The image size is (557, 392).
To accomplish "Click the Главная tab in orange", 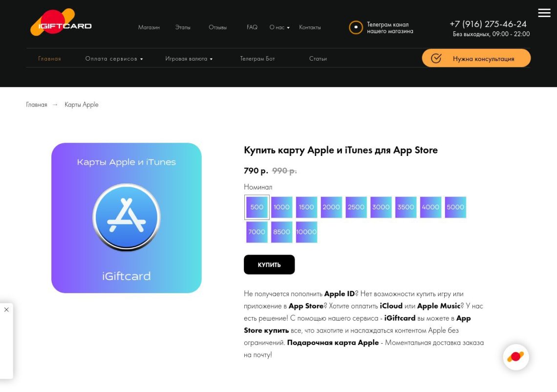I will pos(49,59).
